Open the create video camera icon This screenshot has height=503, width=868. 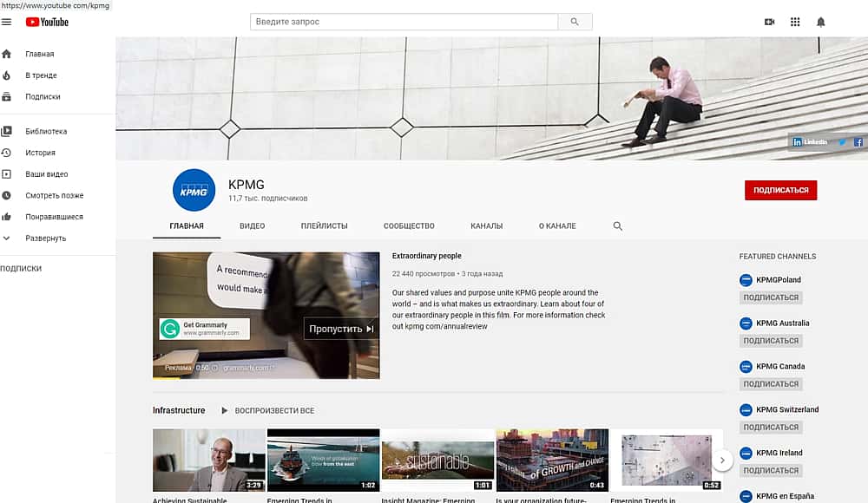[769, 22]
